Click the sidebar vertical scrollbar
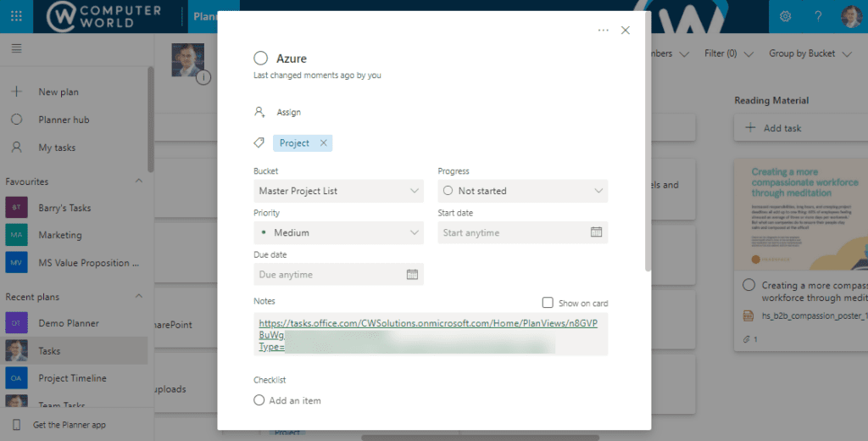The image size is (868, 441). pos(151,119)
